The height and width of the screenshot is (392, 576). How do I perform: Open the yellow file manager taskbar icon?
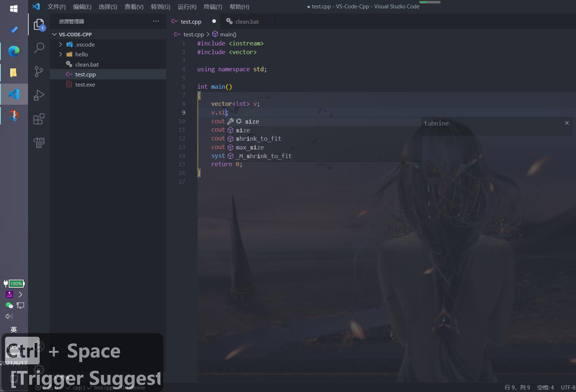14,73
